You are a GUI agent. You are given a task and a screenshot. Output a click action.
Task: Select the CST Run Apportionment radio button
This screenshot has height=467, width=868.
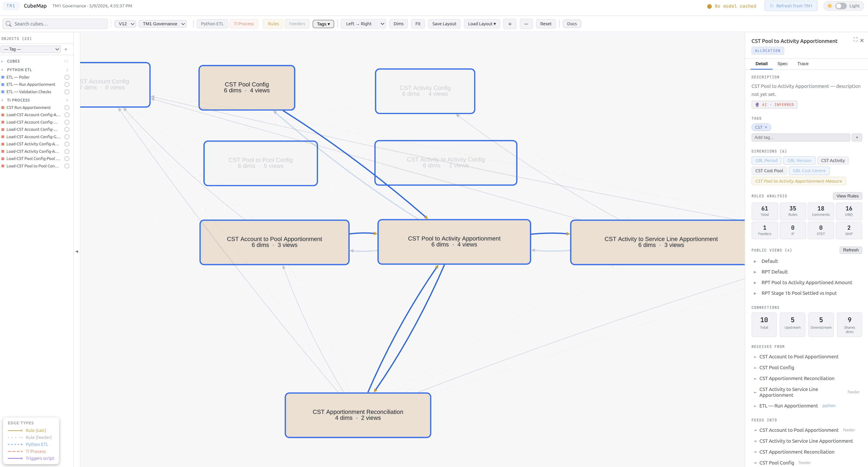(67, 108)
